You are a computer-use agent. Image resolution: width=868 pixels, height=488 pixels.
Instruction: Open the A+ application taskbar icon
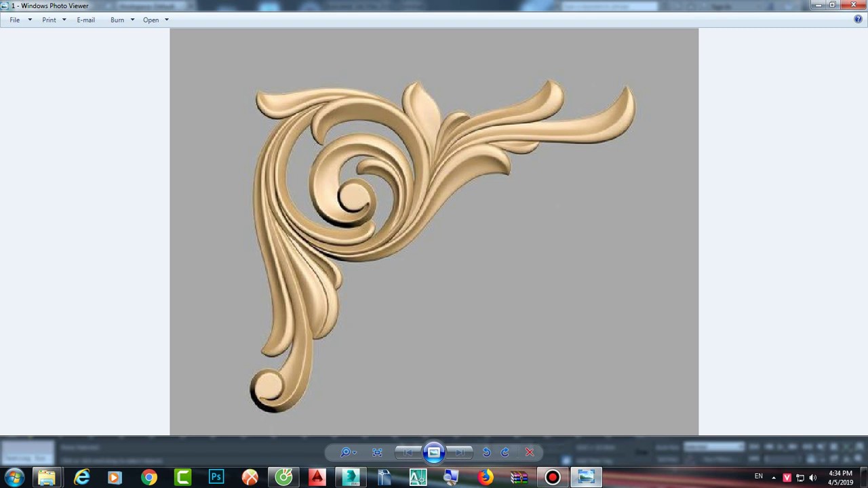tap(418, 477)
